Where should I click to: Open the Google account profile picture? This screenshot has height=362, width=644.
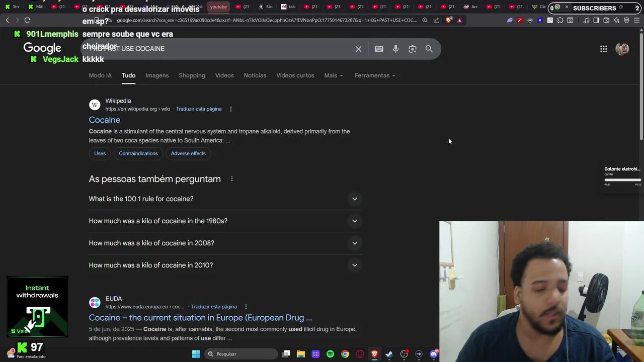click(x=622, y=49)
